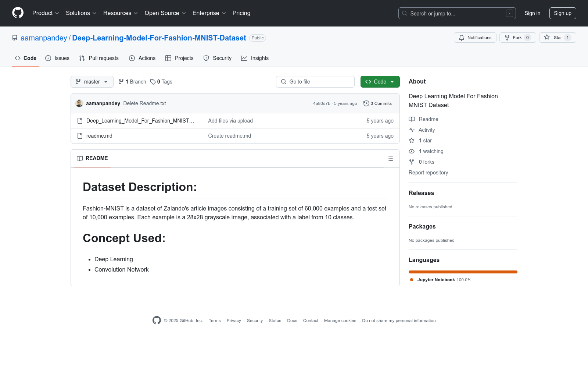Screen dimensions: 588x368
Task: Click the orange Jupyter Notebook language bar
Action: tap(463, 272)
